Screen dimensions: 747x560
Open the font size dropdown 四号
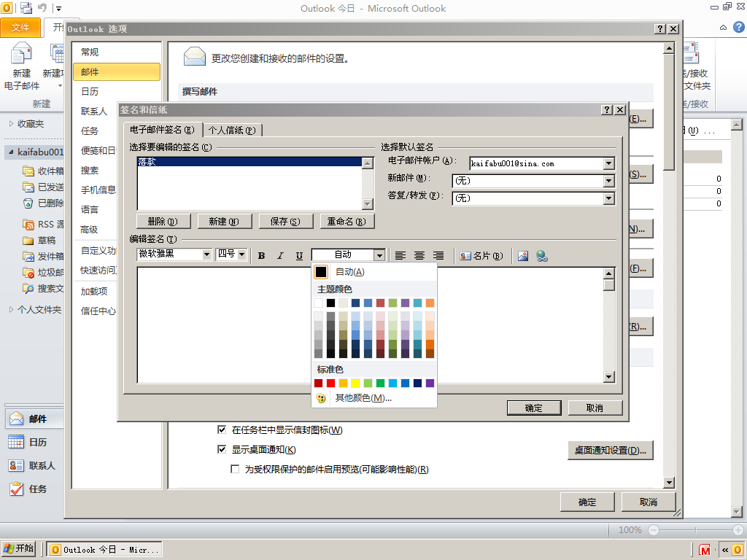coord(242,254)
